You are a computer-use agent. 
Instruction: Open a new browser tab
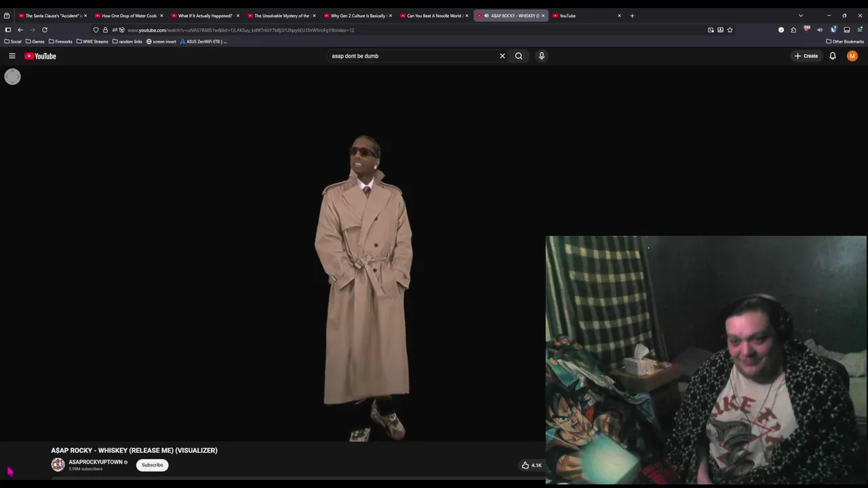pos(632,16)
